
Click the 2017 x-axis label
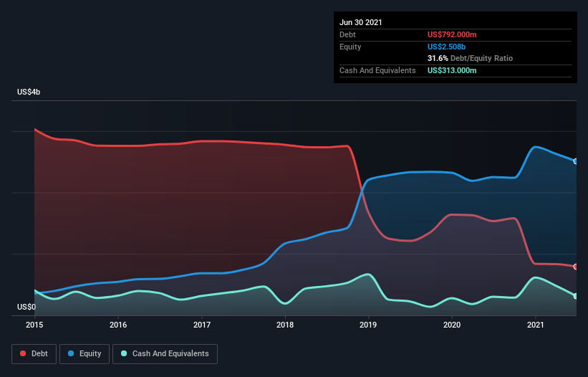[x=202, y=325]
